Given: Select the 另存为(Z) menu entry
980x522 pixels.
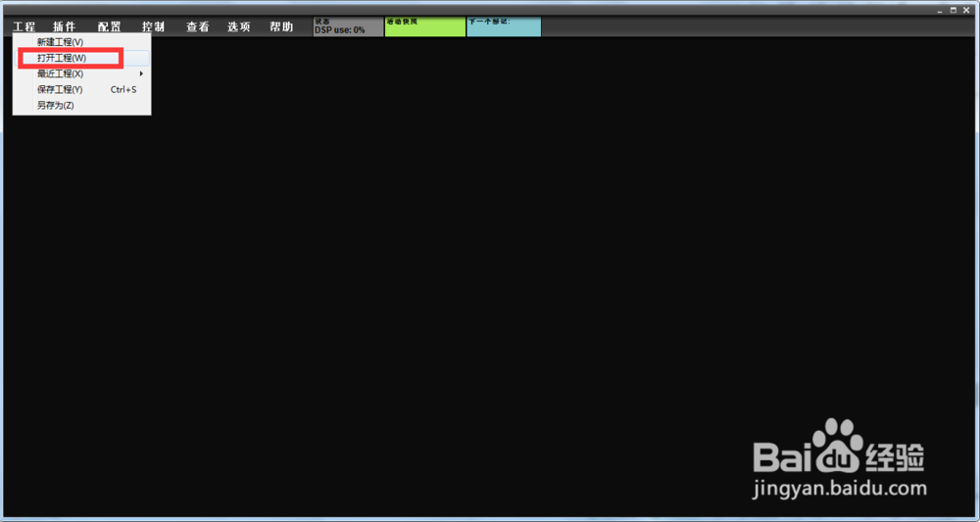Looking at the screenshot, I should [82, 105].
